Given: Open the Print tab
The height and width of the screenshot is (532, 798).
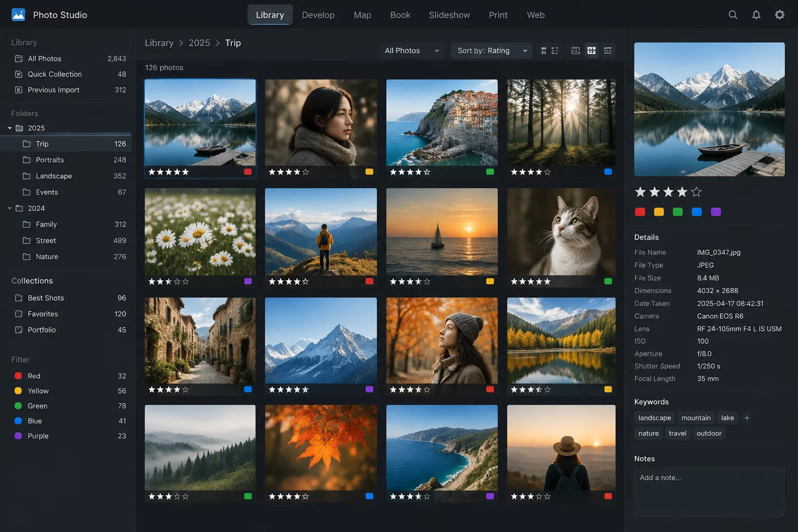Looking at the screenshot, I should coord(498,15).
